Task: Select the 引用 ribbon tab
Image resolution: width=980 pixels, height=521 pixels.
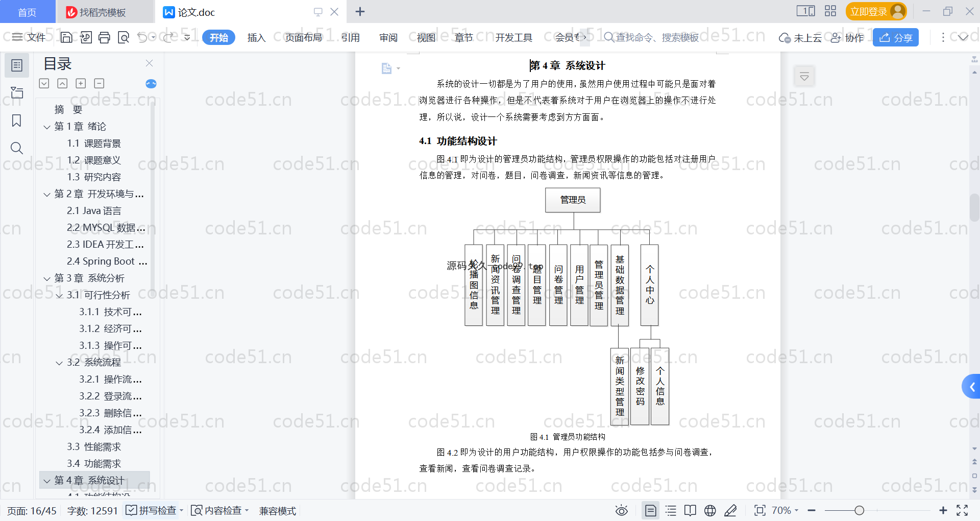Action: point(351,37)
